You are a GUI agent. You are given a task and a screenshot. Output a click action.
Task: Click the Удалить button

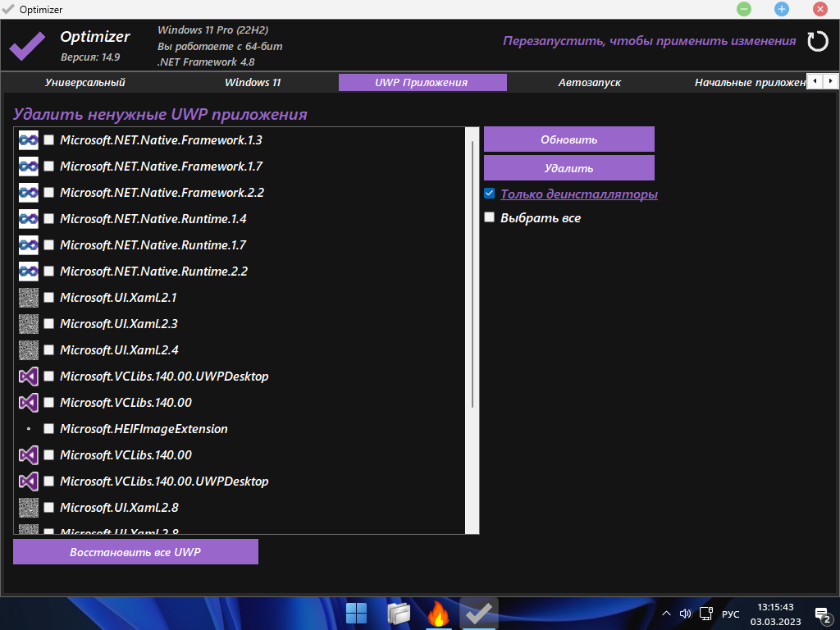[569, 168]
